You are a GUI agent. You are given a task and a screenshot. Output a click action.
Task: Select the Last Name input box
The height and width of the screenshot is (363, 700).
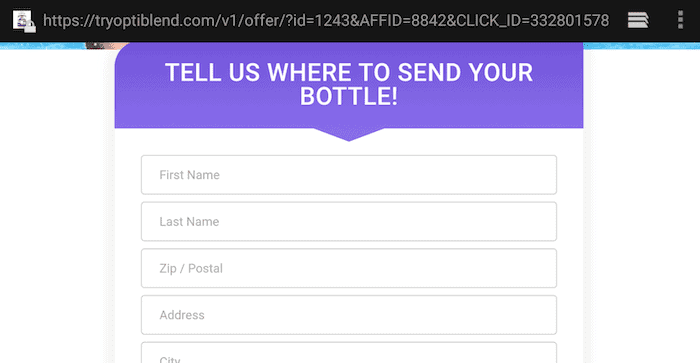click(349, 221)
